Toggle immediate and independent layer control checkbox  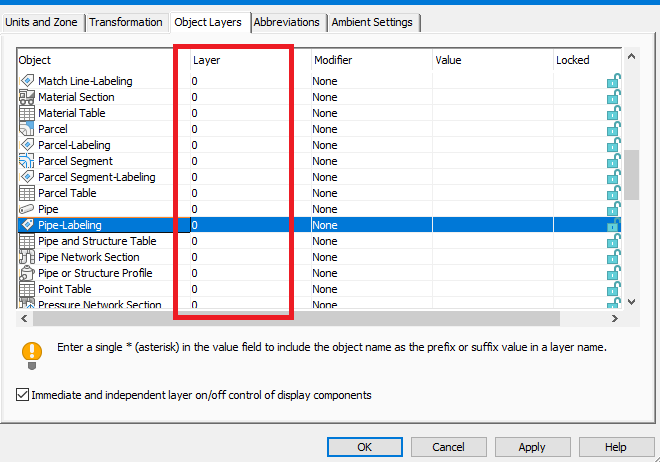point(22,395)
